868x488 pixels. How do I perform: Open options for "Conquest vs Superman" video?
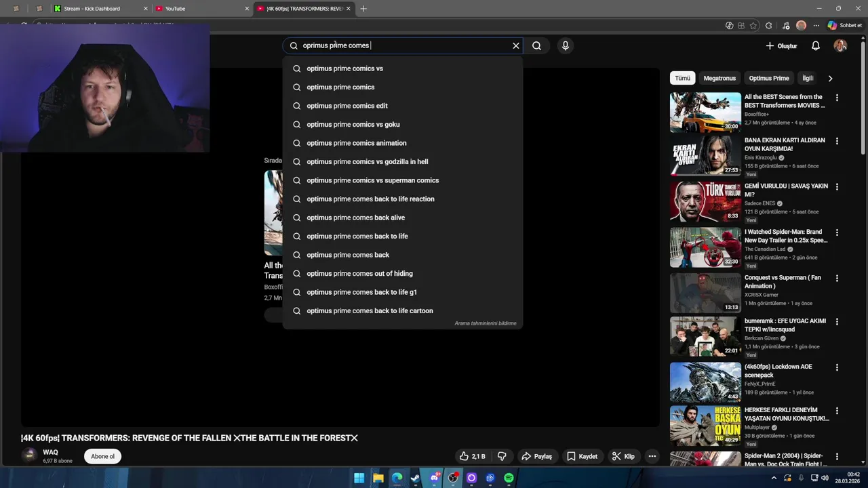tap(837, 278)
